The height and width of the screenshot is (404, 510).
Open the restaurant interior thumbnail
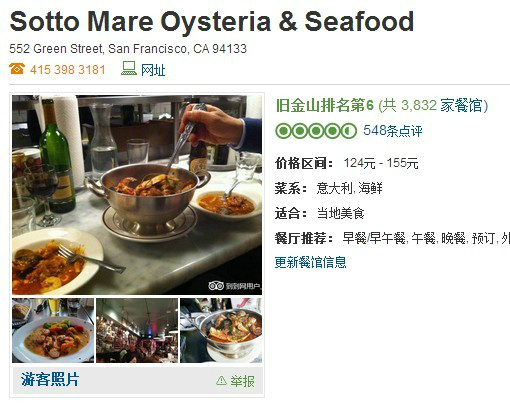137,330
